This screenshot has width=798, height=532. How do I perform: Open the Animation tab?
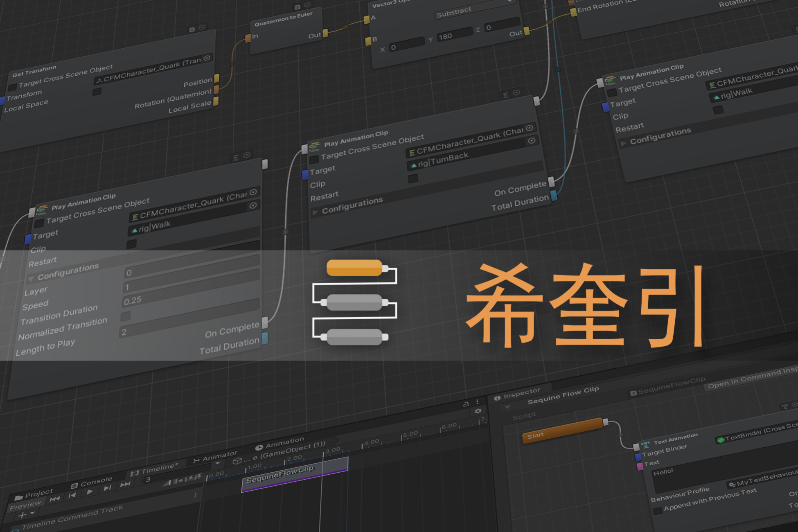click(280, 444)
